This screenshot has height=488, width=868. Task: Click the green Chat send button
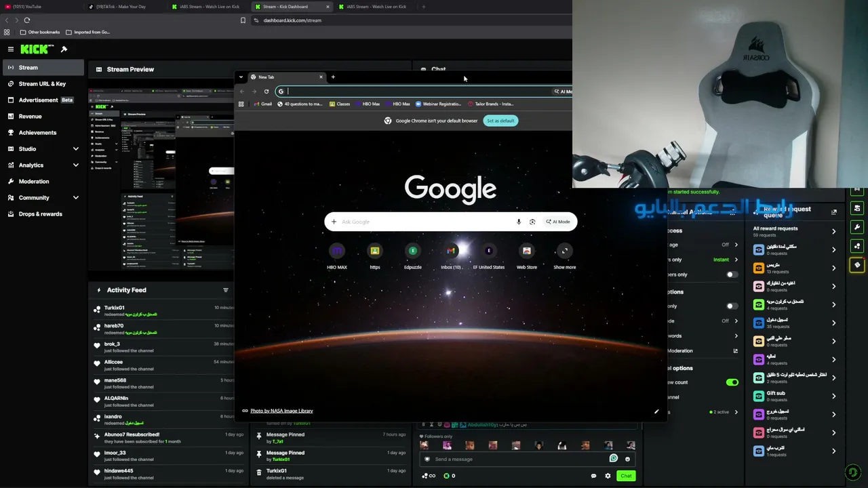click(626, 476)
